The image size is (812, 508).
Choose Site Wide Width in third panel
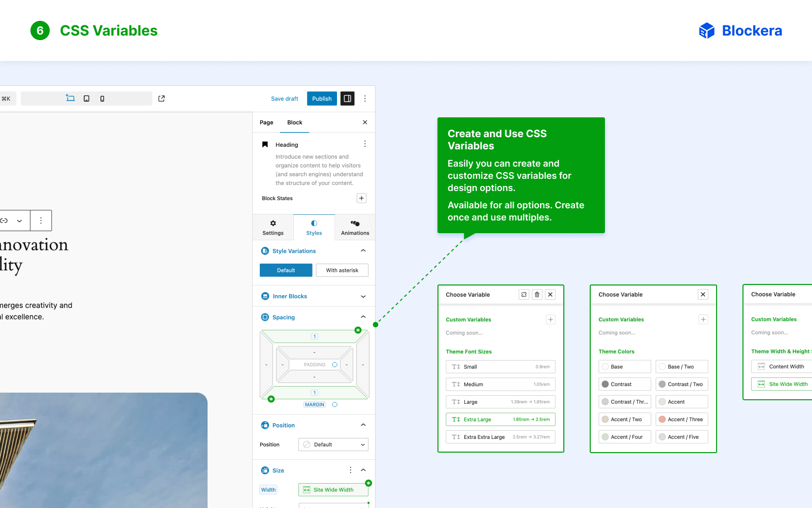[x=782, y=384]
